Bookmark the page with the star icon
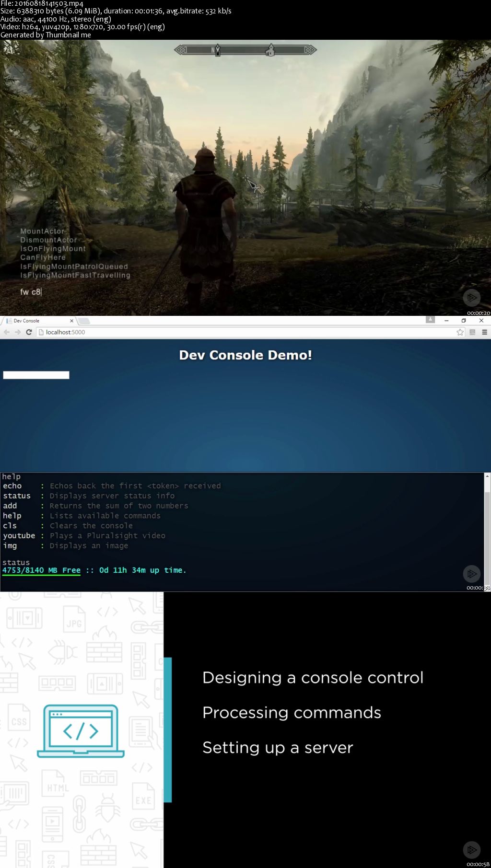Screen dimensions: 491x868 point(460,332)
